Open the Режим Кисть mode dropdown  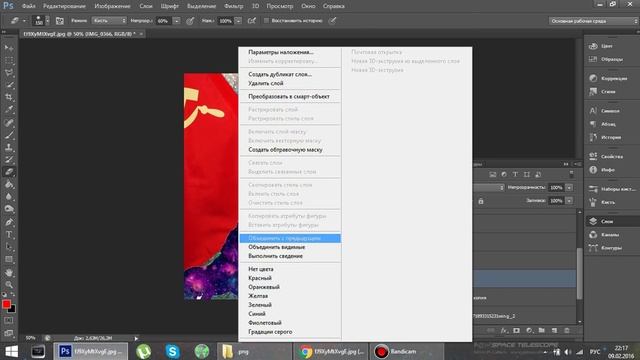[109, 20]
